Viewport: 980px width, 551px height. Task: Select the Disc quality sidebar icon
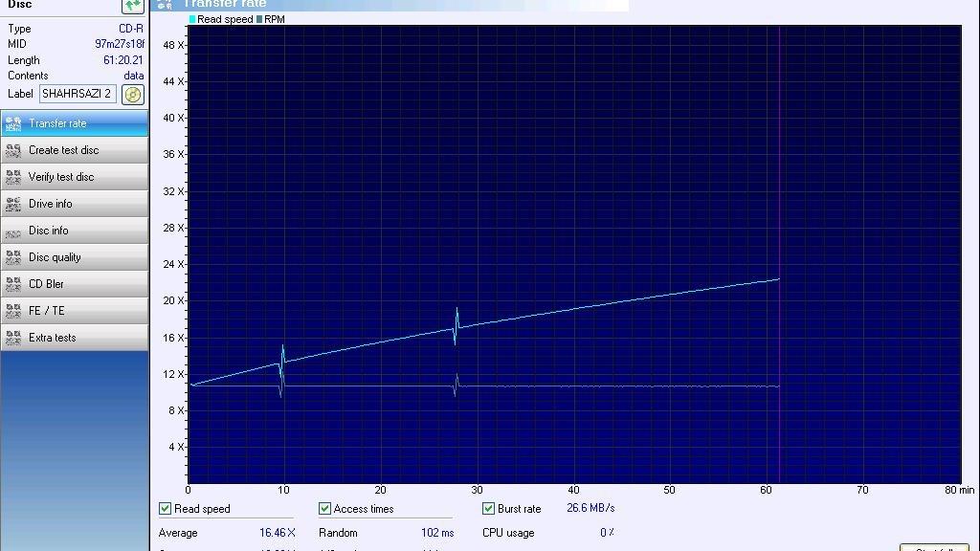[x=13, y=257]
